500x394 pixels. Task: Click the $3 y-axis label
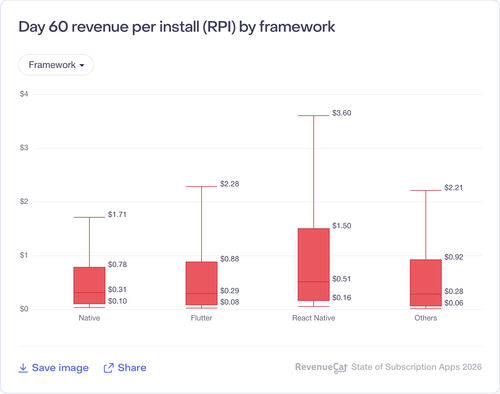[x=24, y=148]
